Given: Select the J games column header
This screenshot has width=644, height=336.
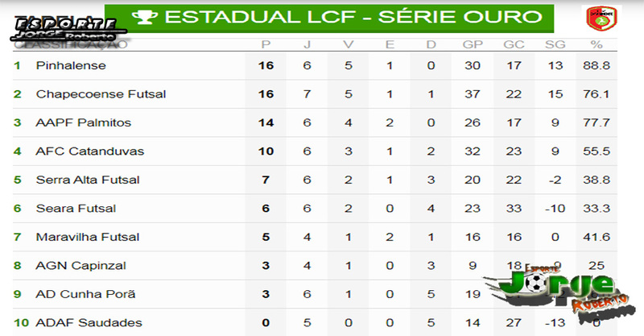Looking at the screenshot, I should coord(308,44).
